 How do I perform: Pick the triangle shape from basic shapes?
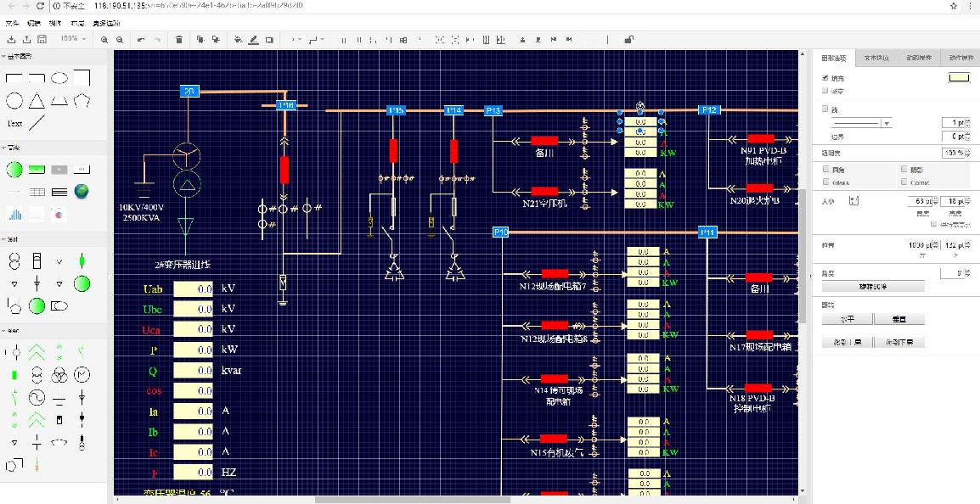[37, 102]
